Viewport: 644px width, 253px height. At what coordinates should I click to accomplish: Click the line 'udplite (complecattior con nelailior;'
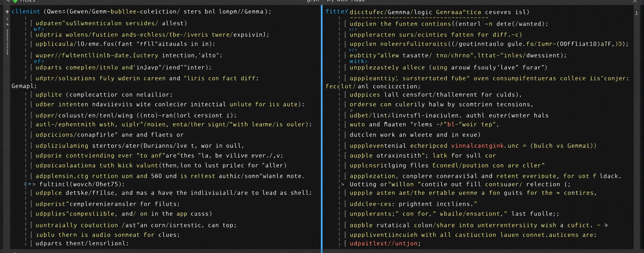tap(104, 95)
